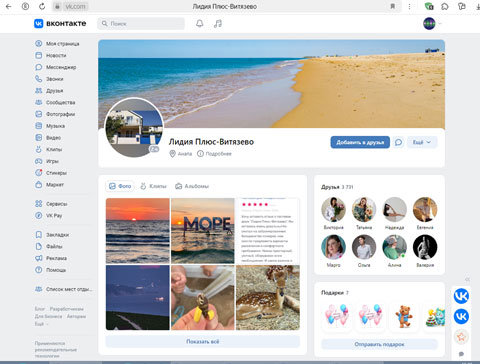The width and height of the screenshot is (480, 364).
Task: Click Добавить в друзья button
Action: pyautogui.click(x=360, y=142)
